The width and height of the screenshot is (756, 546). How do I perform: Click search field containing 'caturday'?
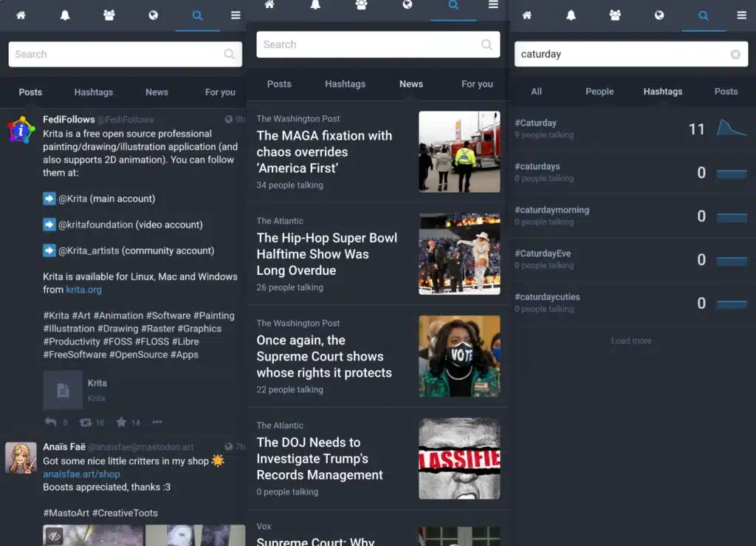pos(631,54)
